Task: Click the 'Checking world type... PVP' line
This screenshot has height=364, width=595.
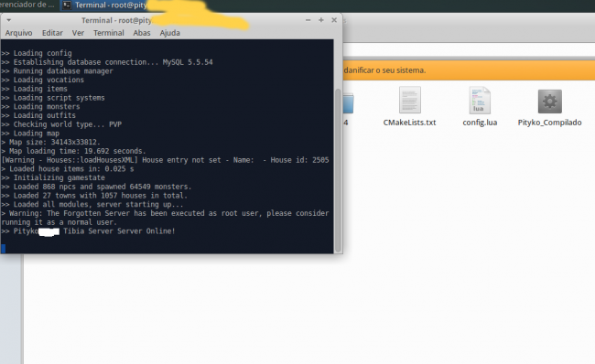Action: (x=61, y=124)
